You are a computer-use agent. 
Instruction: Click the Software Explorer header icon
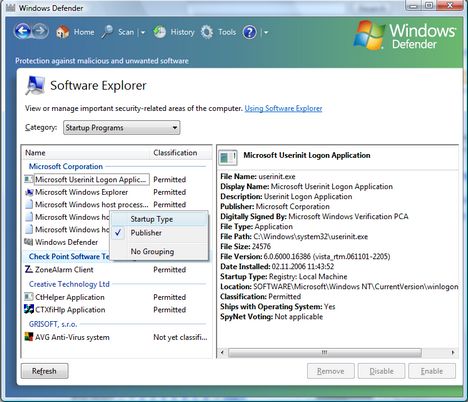point(35,85)
